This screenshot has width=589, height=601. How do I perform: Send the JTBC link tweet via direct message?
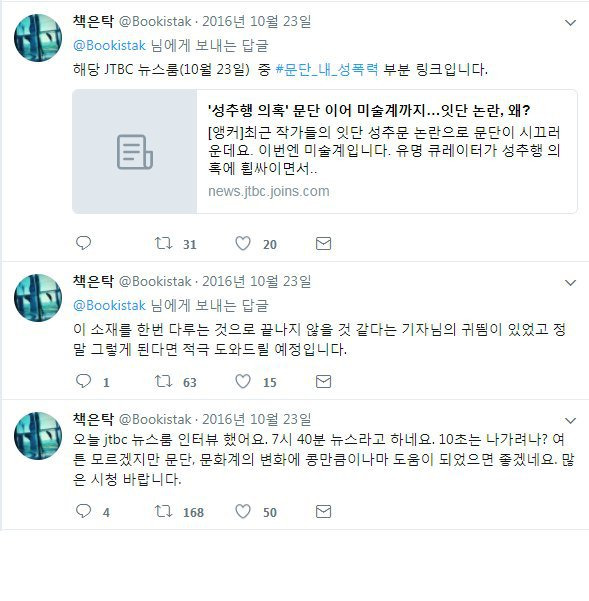(x=323, y=243)
